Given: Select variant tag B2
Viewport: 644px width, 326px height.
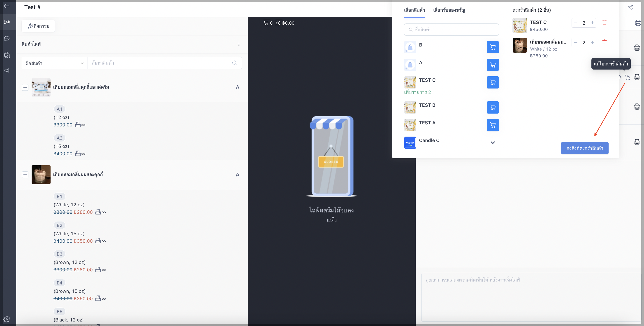Looking at the screenshot, I should click(60, 225).
